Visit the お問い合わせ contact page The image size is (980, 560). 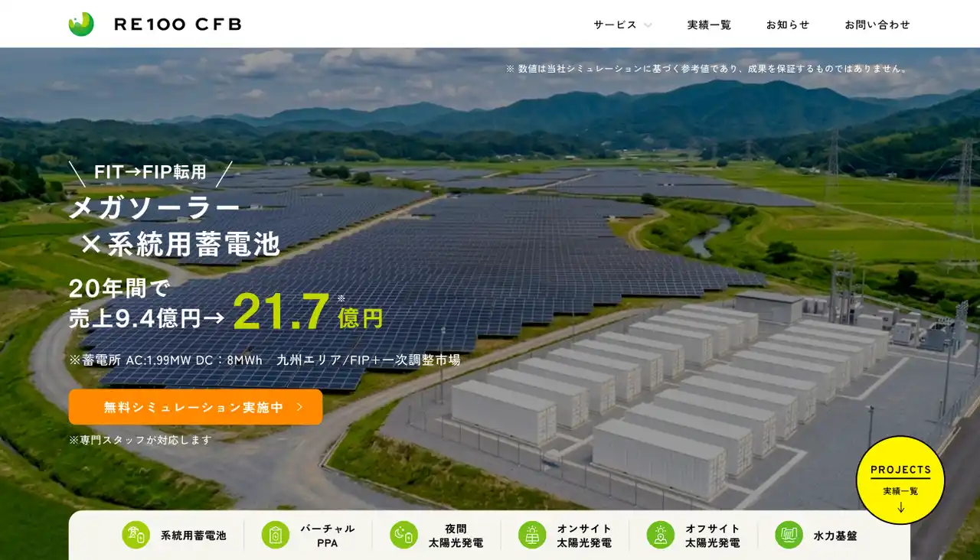click(877, 24)
